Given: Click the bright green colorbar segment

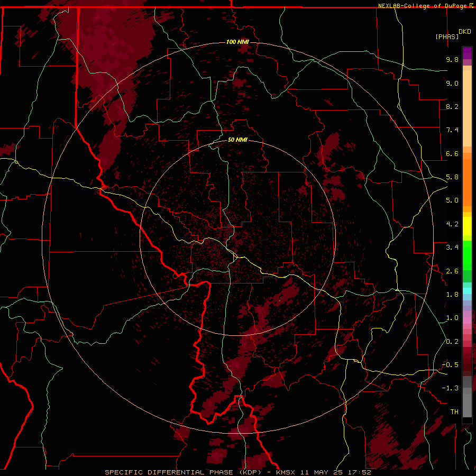Looking at the screenshot, I should click(x=467, y=256).
